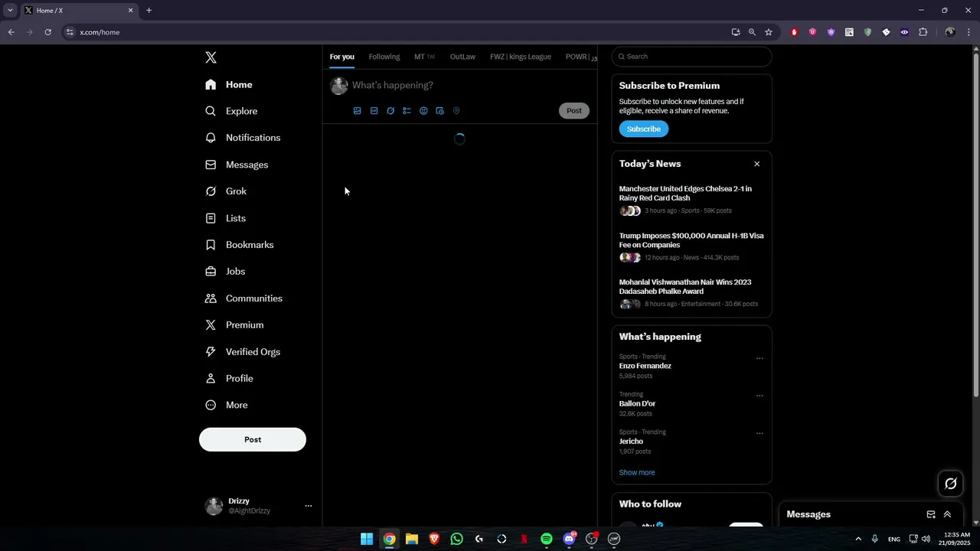Open the More menu in the sidebar
Image resolution: width=980 pixels, height=551 pixels.
[227, 406]
